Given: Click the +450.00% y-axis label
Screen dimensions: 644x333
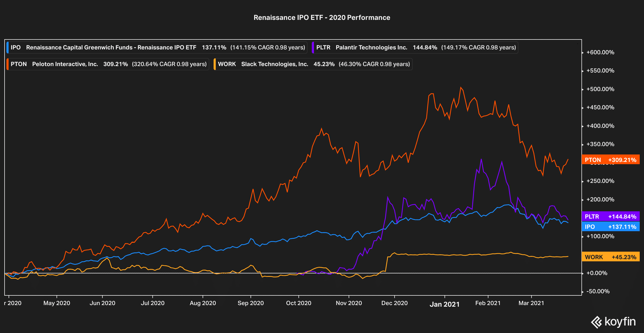Looking at the screenshot, I should (x=600, y=107).
